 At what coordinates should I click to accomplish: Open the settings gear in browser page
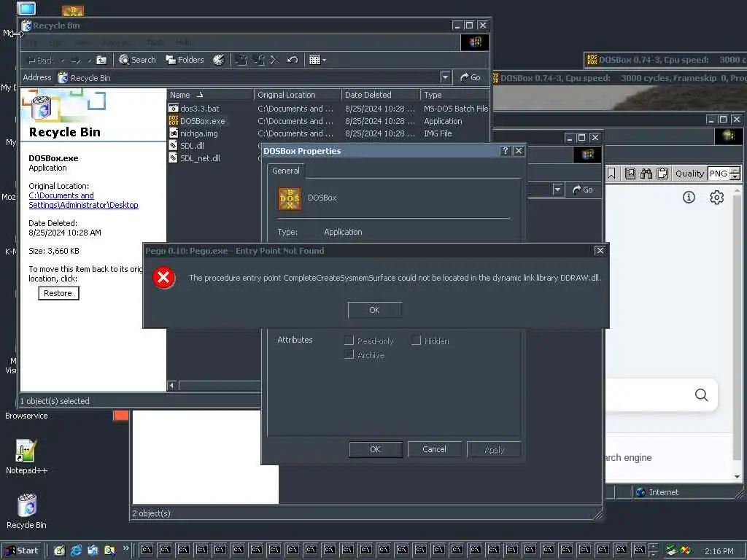coord(716,197)
